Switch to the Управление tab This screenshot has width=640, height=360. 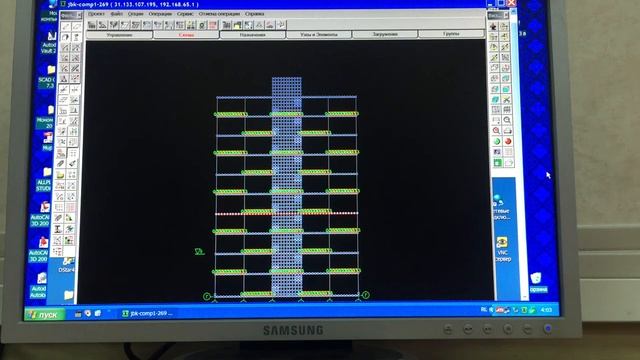tap(119, 35)
